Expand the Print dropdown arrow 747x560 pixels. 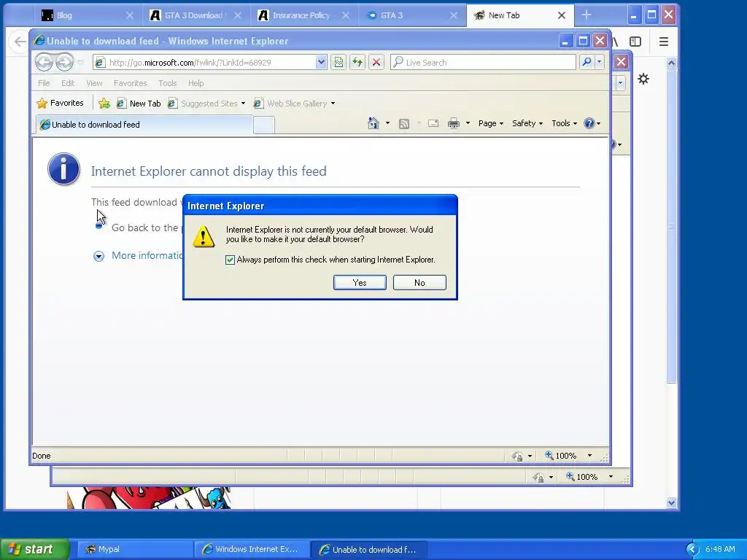coord(468,123)
